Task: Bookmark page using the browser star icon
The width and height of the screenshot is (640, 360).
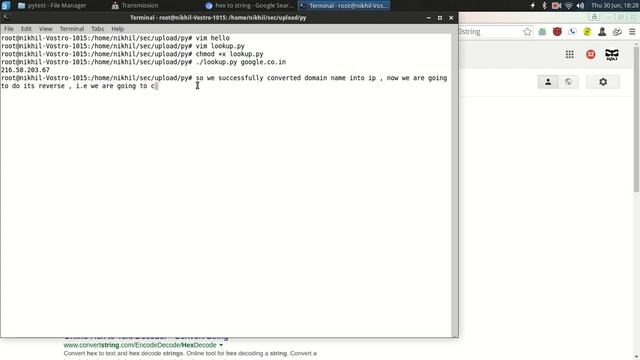Action: coord(527,31)
